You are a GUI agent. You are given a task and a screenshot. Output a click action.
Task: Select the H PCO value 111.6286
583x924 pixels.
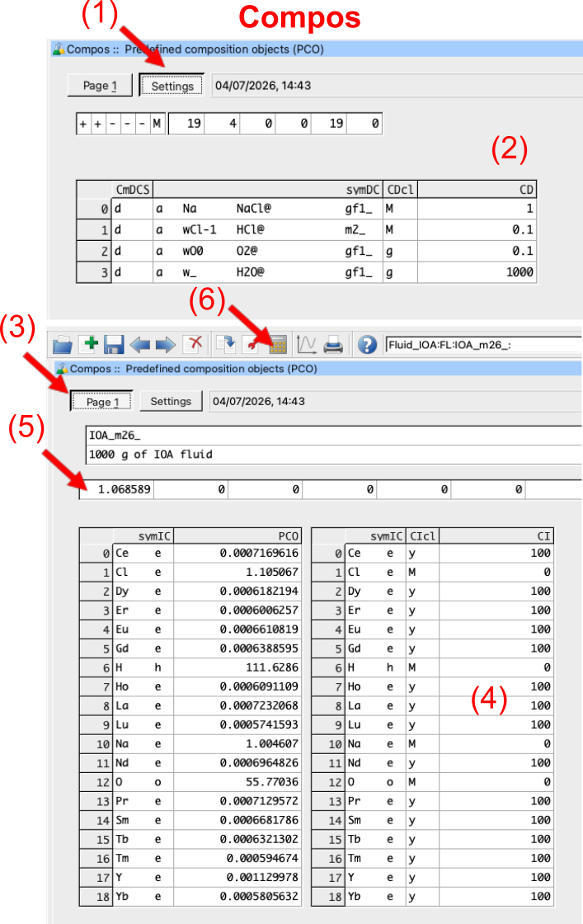[x=237, y=667]
